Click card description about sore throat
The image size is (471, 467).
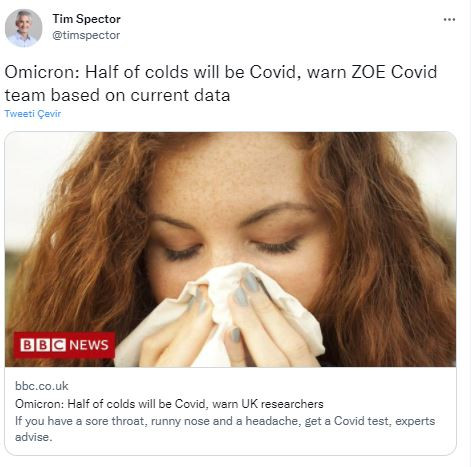click(x=225, y=429)
